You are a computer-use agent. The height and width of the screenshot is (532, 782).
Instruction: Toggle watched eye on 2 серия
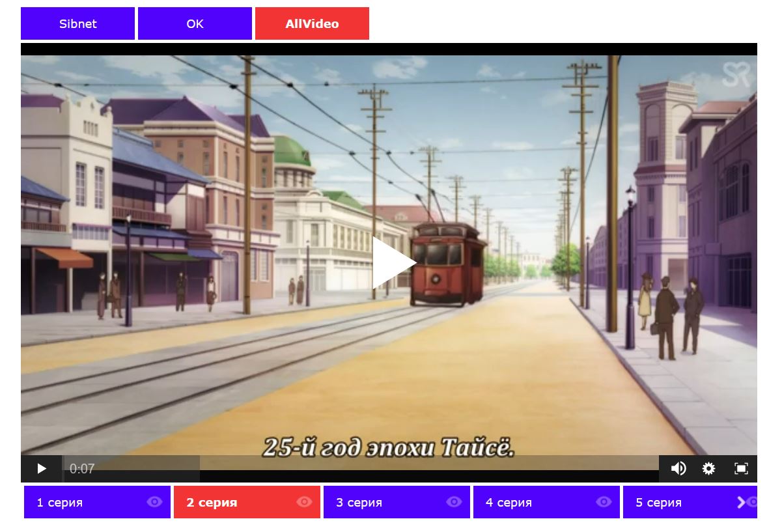point(304,501)
